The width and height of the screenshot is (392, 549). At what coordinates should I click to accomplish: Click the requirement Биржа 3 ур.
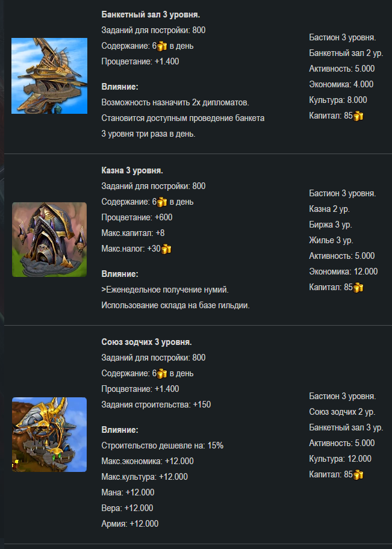click(331, 225)
